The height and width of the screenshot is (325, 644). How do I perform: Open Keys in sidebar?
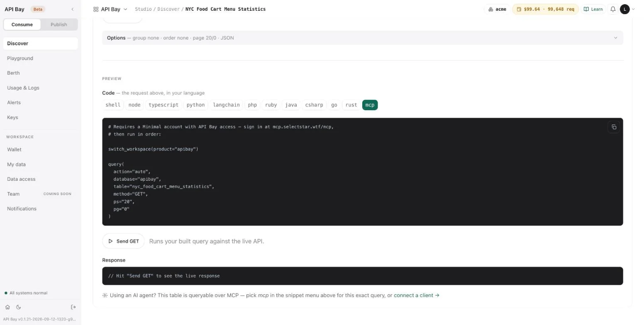point(40,117)
